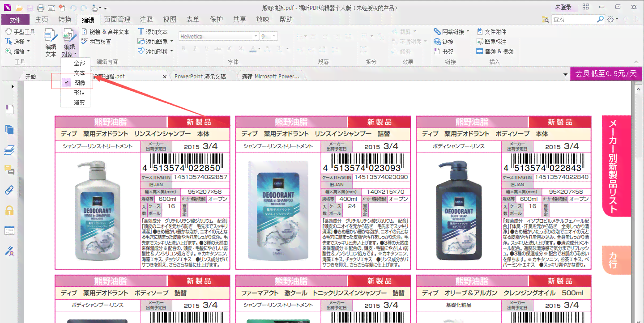Open the Bookmarks panel in left sidebar
This screenshot has width=644, height=323.
(9, 109)
